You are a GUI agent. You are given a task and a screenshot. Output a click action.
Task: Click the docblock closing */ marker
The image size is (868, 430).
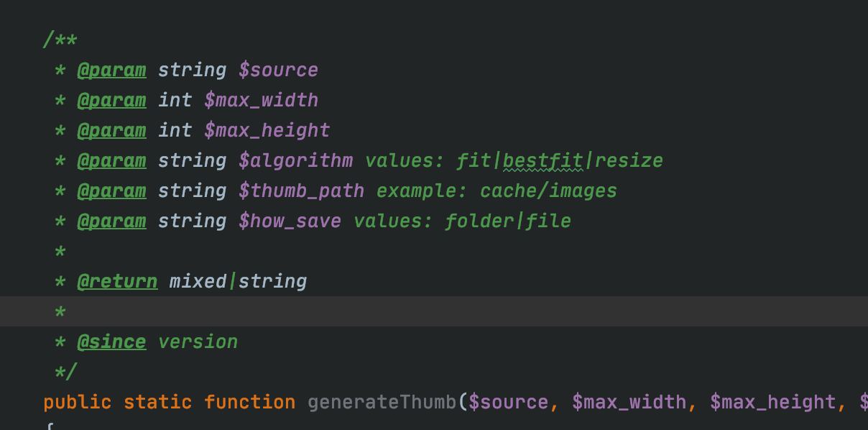65,372
